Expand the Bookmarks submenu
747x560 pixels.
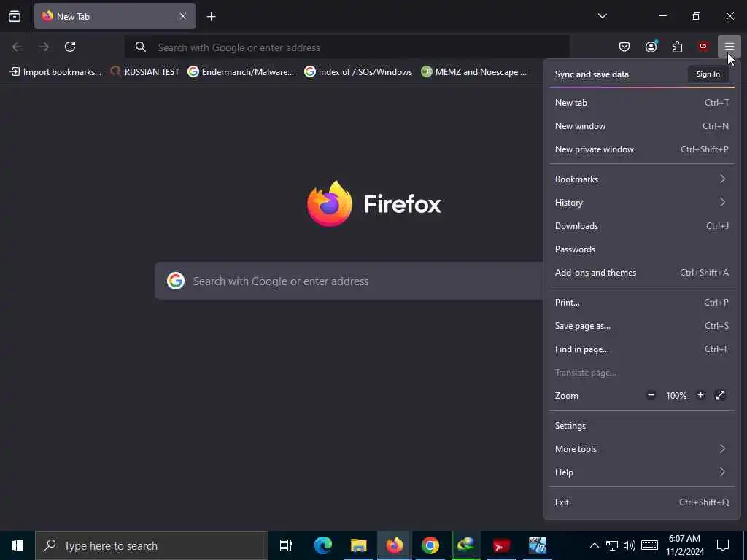tap(642, 179)
